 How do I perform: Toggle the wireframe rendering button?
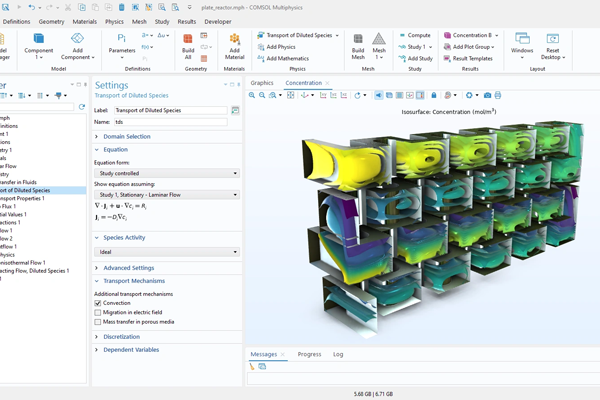[399, 95]
